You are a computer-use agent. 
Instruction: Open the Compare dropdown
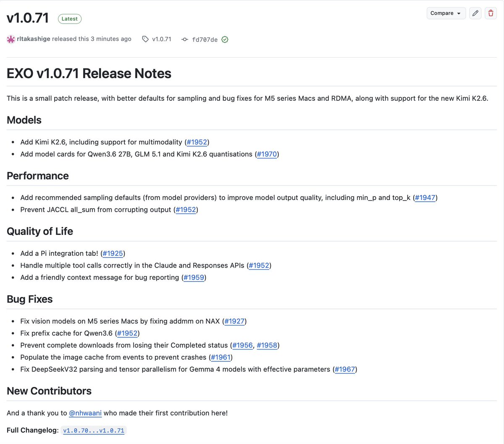tap(446, 13)
